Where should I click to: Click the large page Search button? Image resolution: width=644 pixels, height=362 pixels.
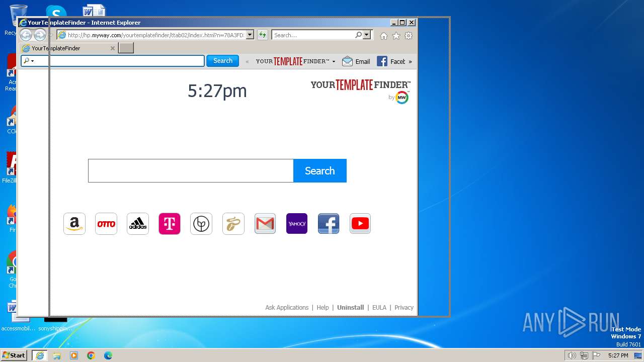pyautogui.click(x=320, y=170)
